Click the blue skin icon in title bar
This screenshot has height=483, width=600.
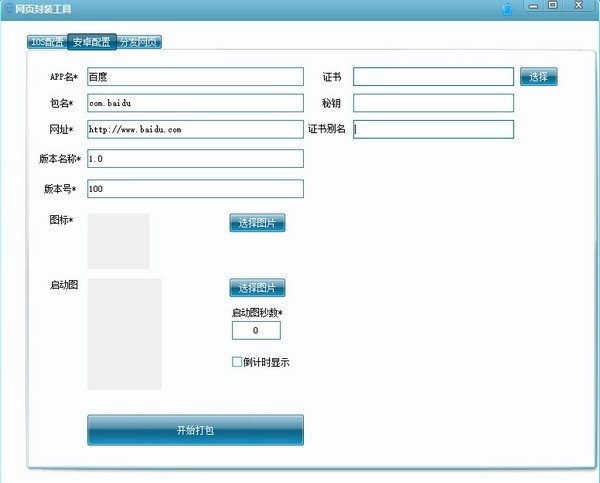[508, 9]
